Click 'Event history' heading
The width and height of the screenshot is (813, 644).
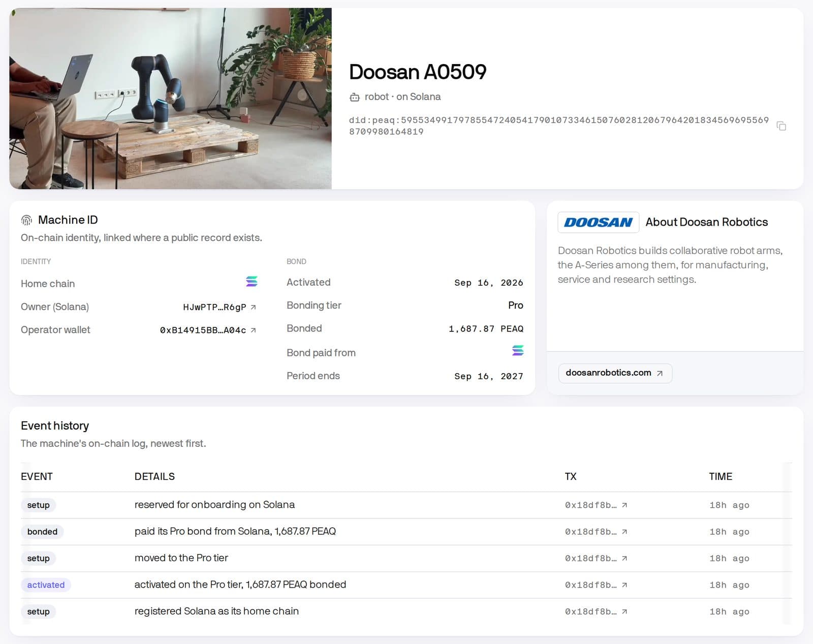click(x=55, y=426)
